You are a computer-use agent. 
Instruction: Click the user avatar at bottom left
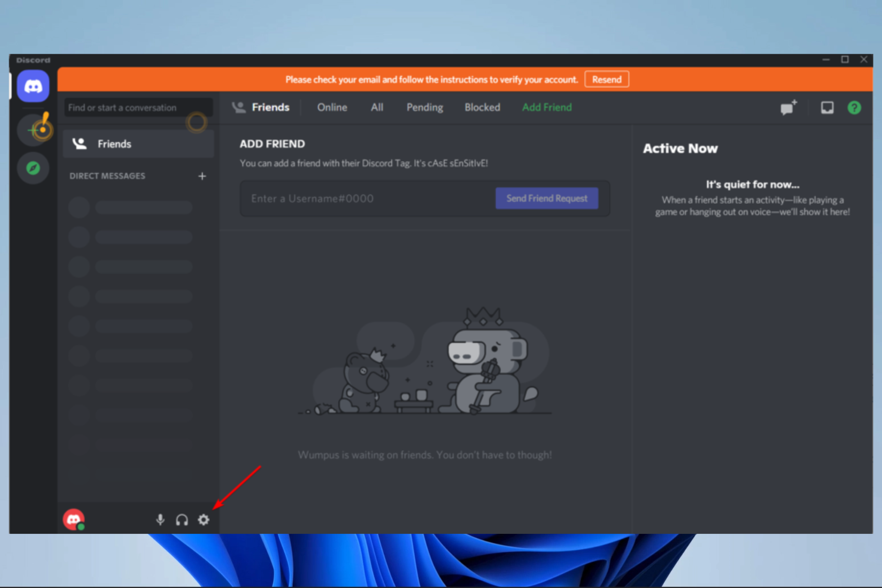click(73, 520)
